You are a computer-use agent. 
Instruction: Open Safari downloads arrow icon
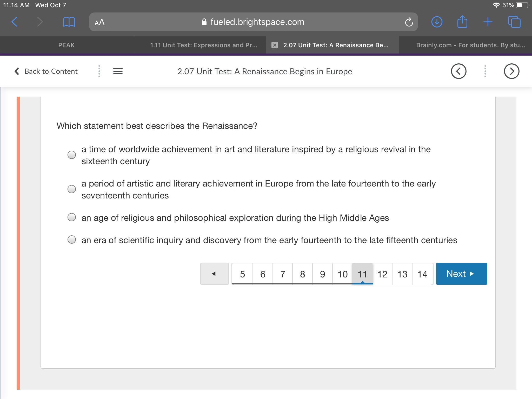[x=437, y=22]
